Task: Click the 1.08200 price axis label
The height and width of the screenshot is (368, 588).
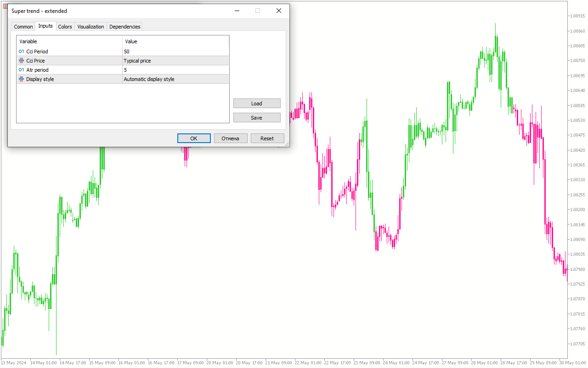Action: pos(577,209)
